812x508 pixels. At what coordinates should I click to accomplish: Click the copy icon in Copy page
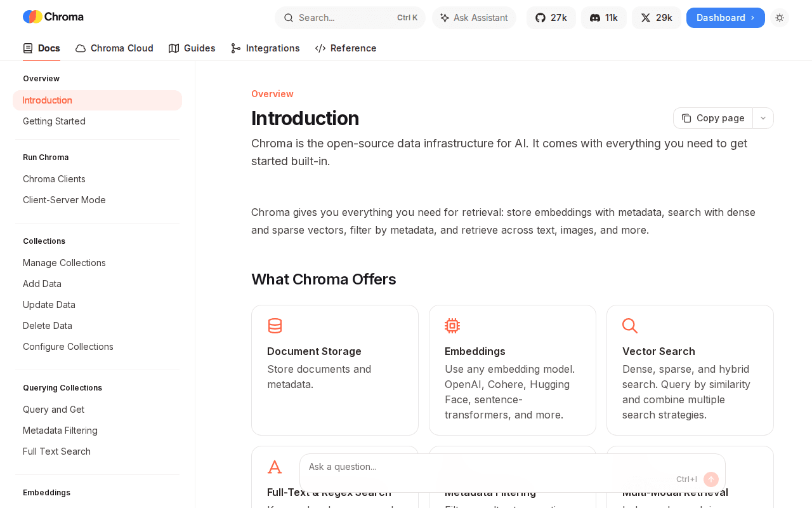(x=686, y=118)
